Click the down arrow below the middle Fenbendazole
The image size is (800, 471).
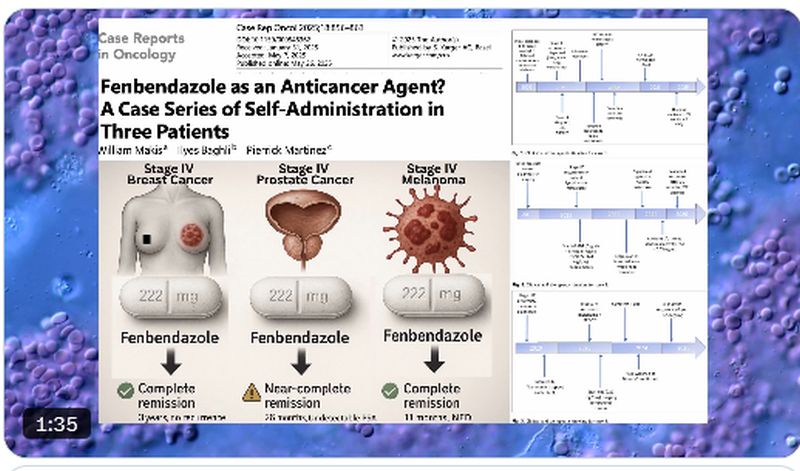(x=301, y=360)
